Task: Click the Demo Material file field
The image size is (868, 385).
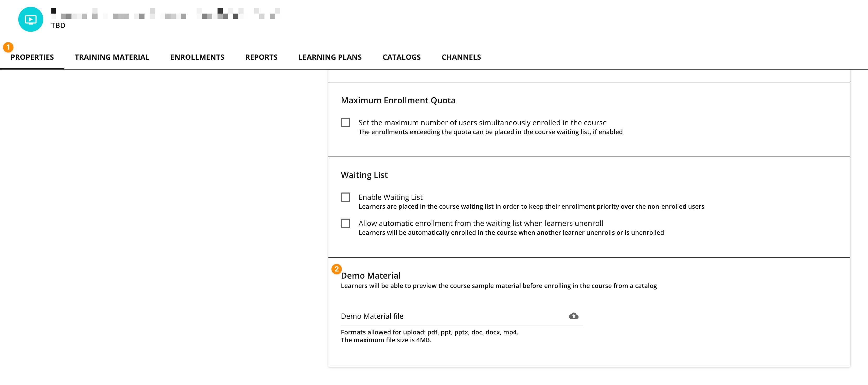Action: (451, 316)
